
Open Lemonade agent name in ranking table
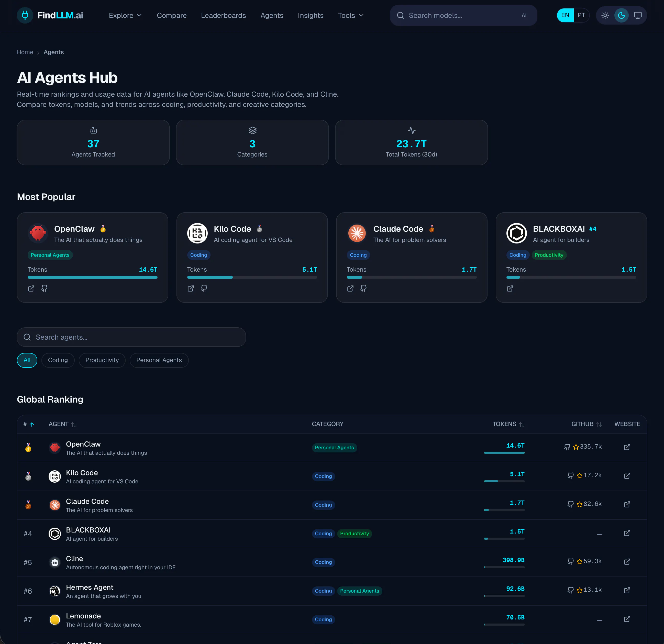(x=83, y=616)
